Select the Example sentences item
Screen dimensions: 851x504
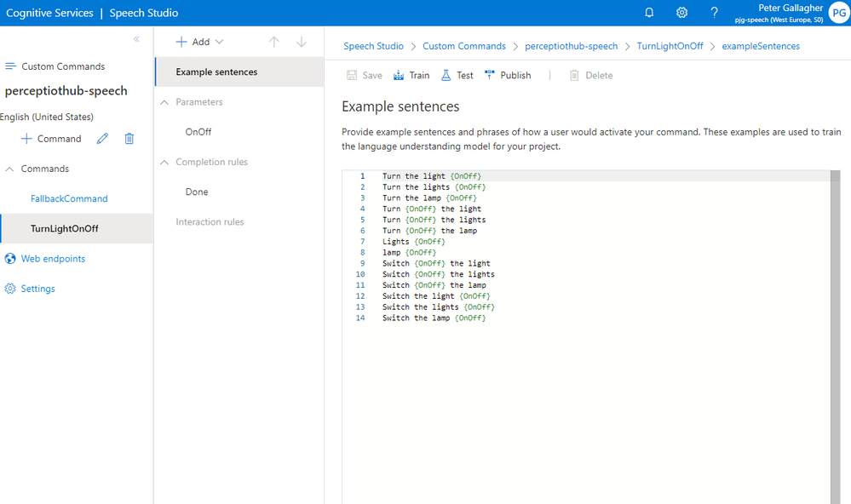coord(240,72)
